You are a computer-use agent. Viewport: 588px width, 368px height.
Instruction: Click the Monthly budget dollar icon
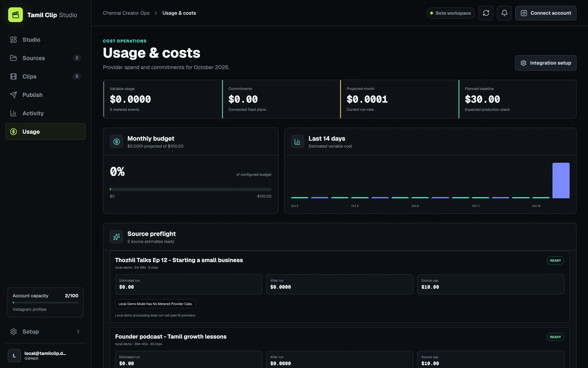pos(116,142)
